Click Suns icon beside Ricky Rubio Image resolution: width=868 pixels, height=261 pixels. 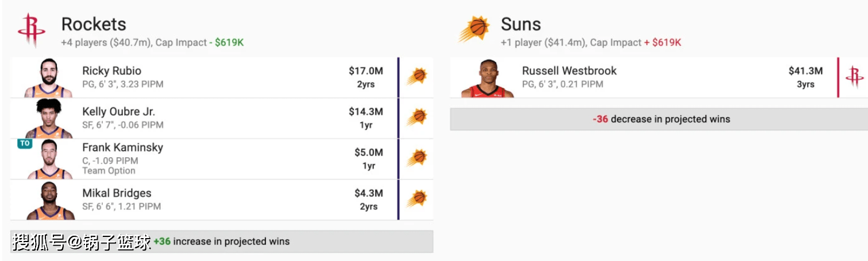pyautogui.click(x=417, y=77)
